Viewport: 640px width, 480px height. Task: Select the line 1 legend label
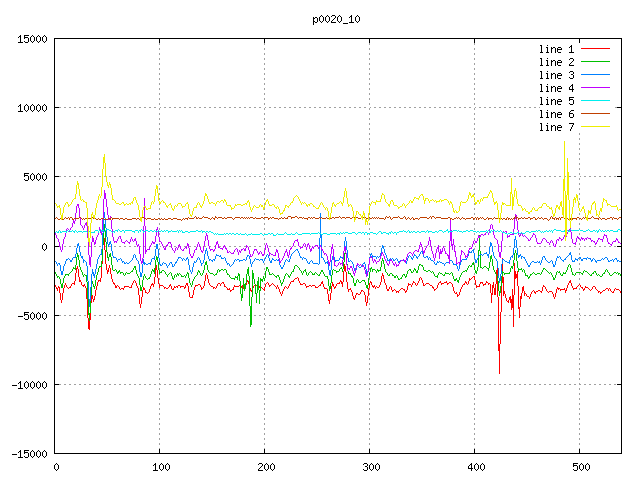(x=556, y=49)
